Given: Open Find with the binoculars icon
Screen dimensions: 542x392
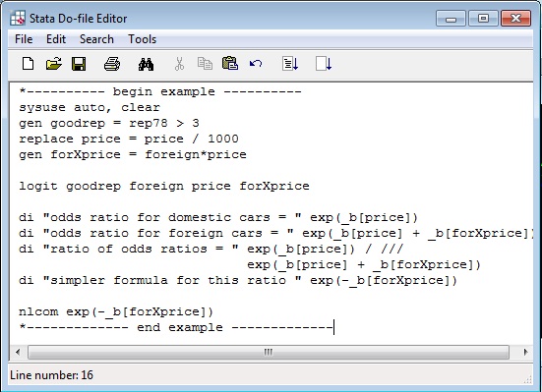Looking at the screenshot, I should point(146,64).
